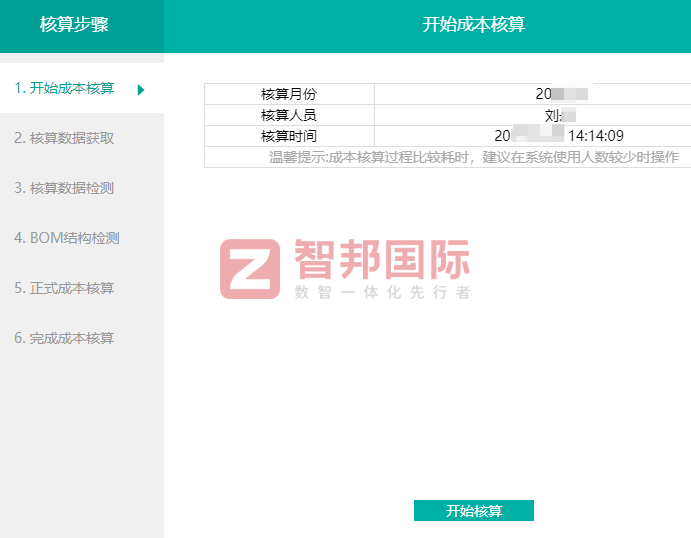Click the 核算时间 label cell
The height and width of the screenshot is (538, 691).
click(289, 136)
